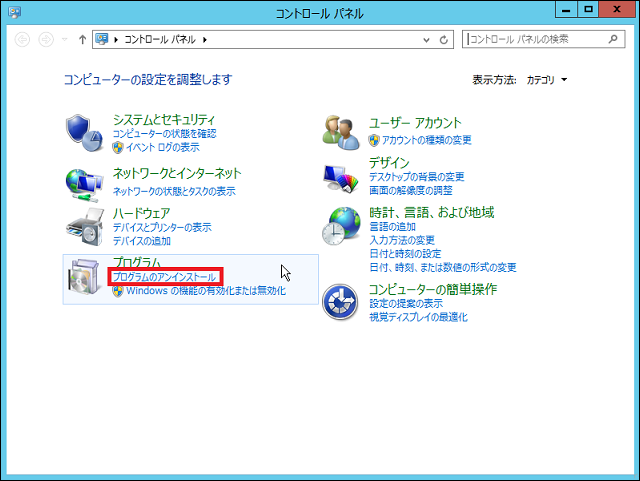Refresh the Control Panel view
The image size is (640, 481).
pos(444,40)
